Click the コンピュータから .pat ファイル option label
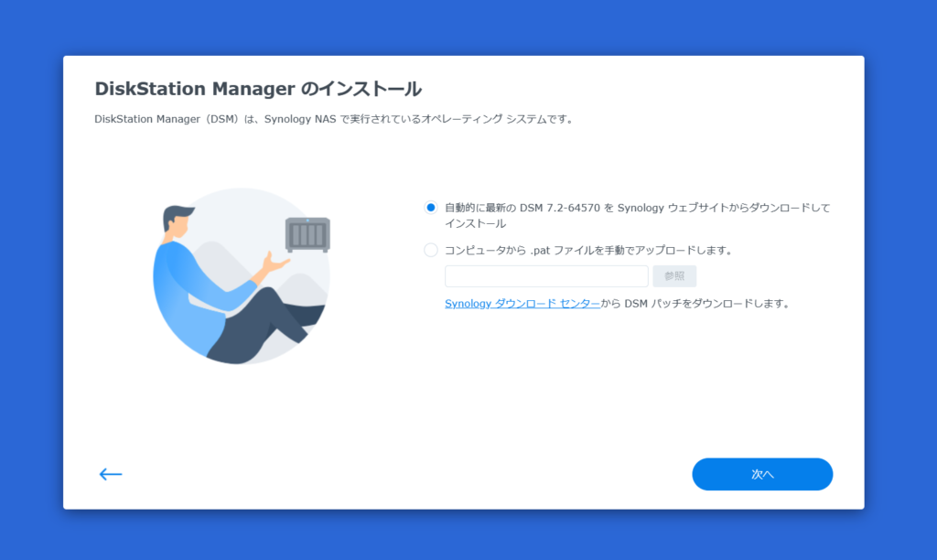 coord(588,250)
